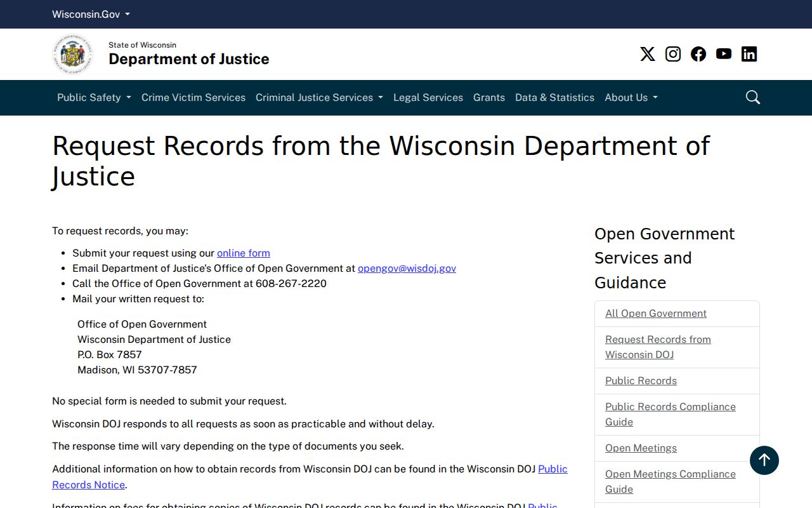This screenshot has width=812, height=508.
Task: Click the Department of Justice site title
Action: coord(189,59)
